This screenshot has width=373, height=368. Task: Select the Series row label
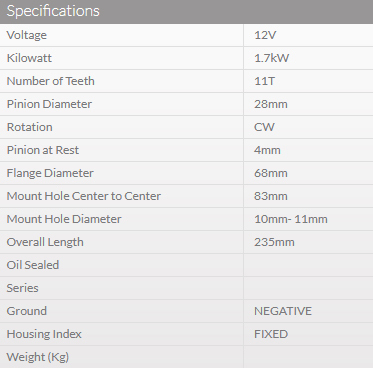point(22,288)
